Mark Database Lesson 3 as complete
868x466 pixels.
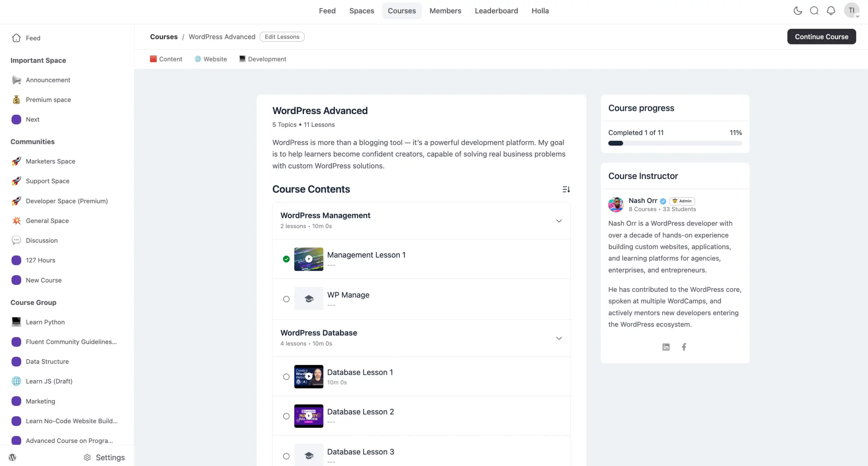click(286, 456)
